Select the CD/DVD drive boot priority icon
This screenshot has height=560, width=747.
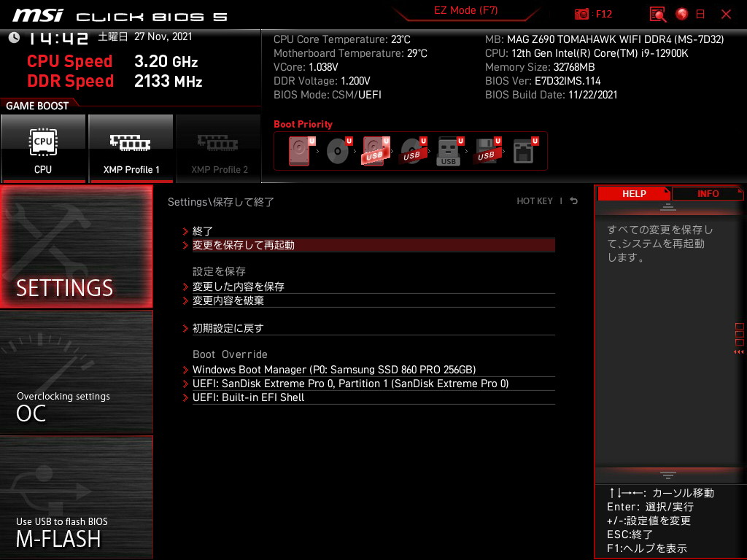tap(338, 151)
